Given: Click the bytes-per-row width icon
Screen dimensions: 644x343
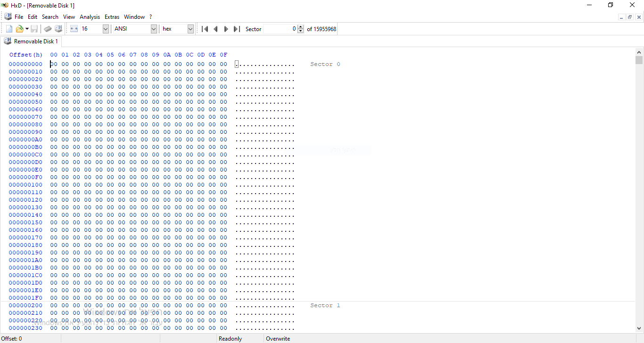Looking at the screenshot, I should tap(74, 29).
